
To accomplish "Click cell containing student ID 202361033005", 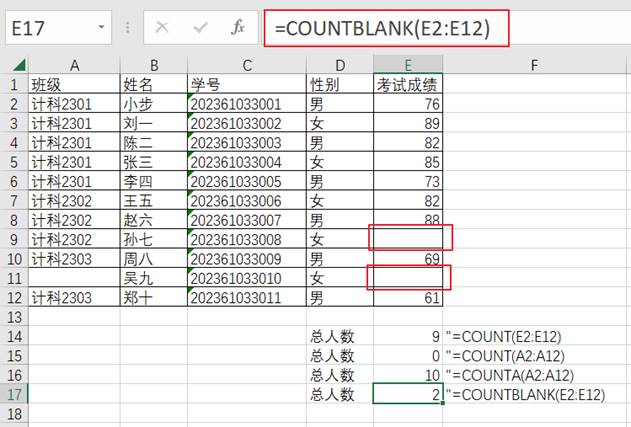I will point(246,181).
